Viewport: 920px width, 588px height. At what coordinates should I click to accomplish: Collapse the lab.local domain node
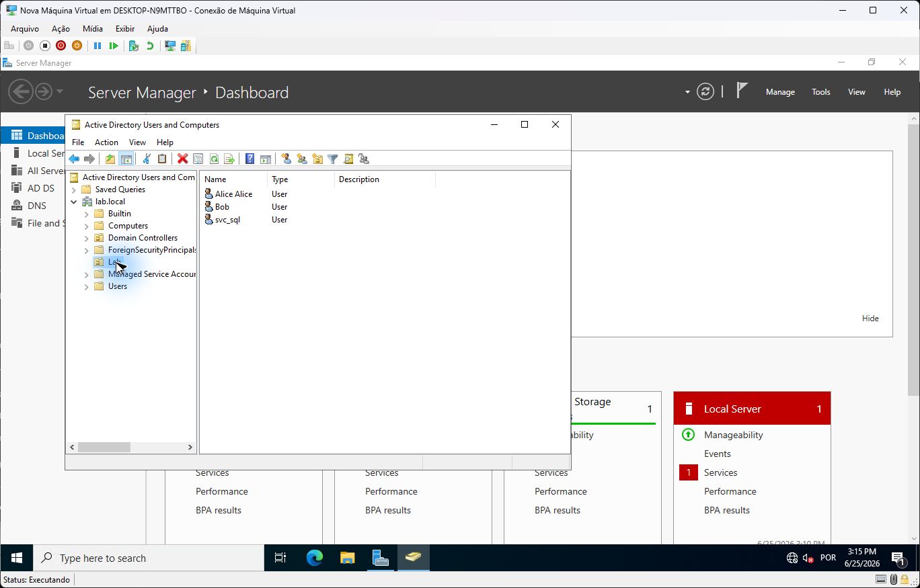[74, 202]
